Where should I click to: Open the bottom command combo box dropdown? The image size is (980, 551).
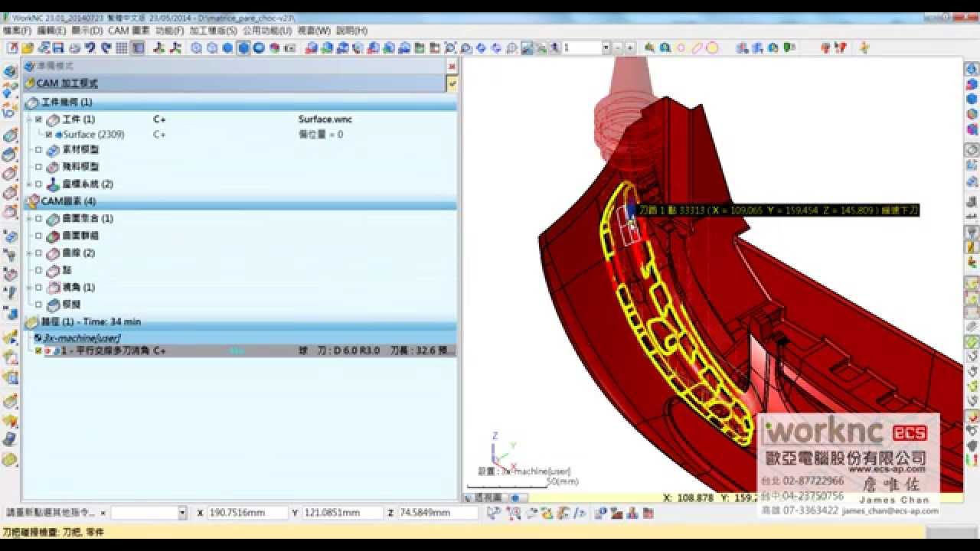click(182, 513)
